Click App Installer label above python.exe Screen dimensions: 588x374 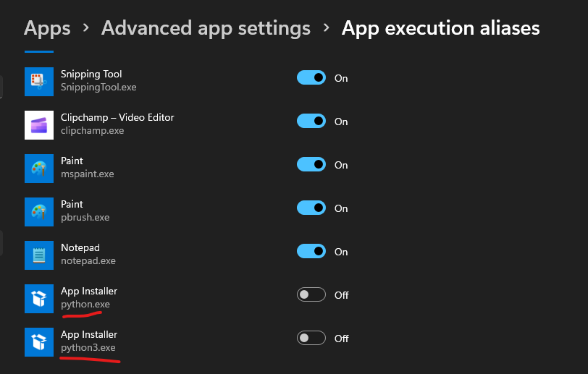tap(89, 292)
